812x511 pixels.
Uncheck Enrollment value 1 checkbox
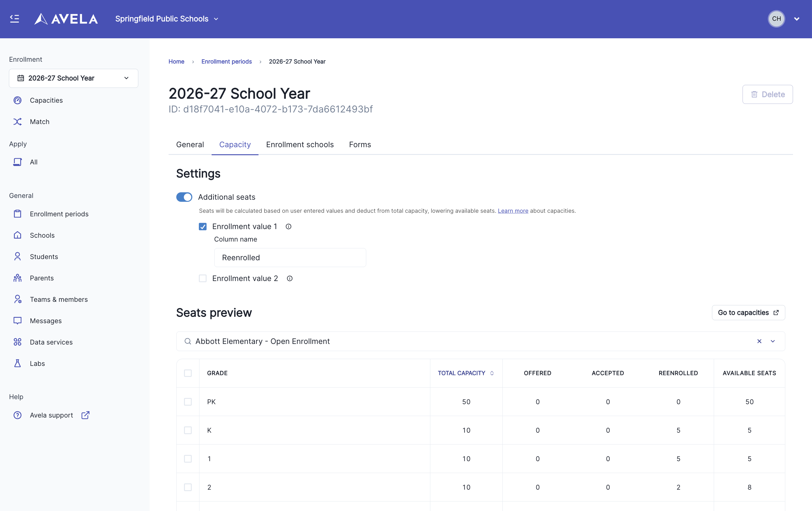[x=203, y=226]
